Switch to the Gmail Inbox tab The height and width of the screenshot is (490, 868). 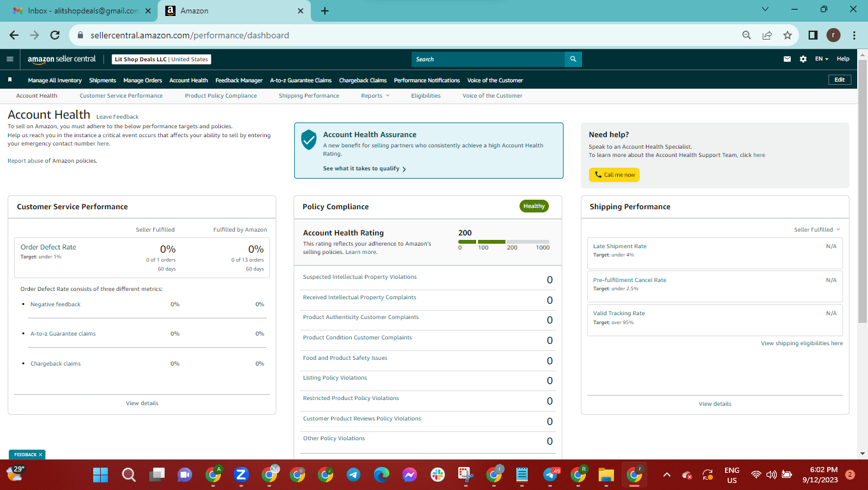(79, 11)
